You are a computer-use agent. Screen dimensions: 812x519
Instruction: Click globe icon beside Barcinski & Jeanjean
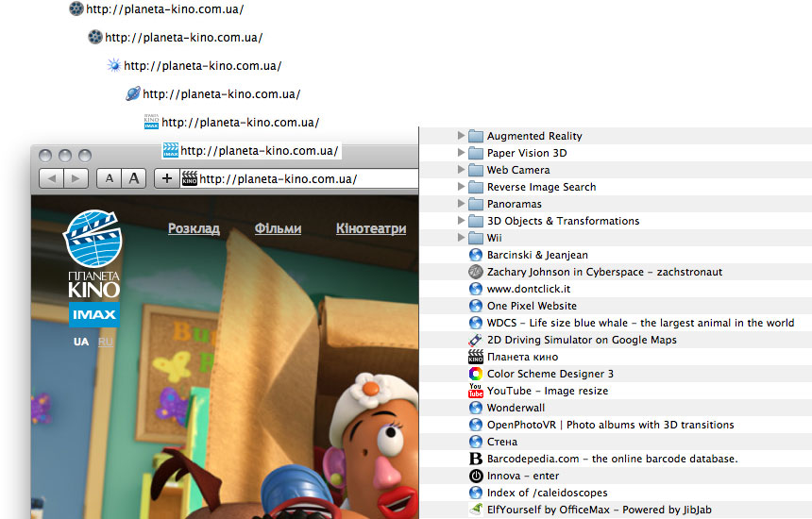(475, 255)
